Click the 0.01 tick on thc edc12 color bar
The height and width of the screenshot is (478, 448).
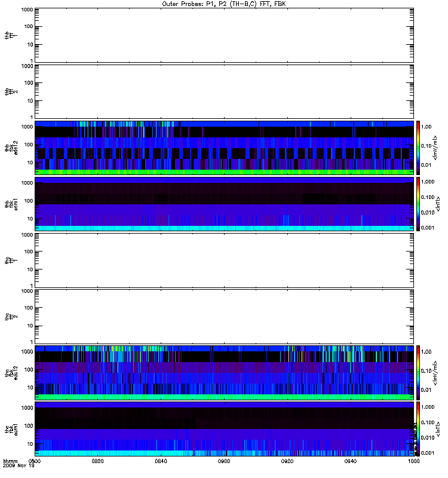click(x=426, y=390)
